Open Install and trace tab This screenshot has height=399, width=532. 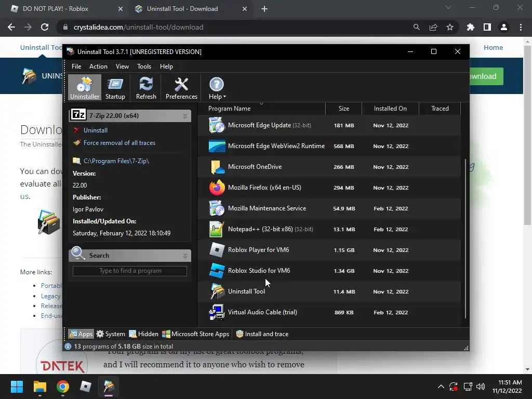pyautogui.click(x=262, y=334)
